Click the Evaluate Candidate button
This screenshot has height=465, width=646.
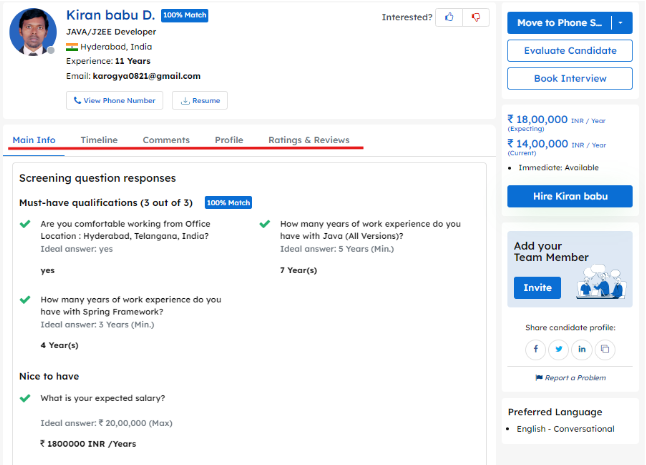coord(569,50)
